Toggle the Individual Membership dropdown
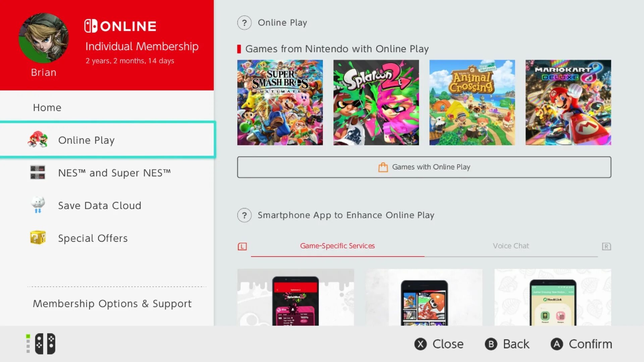 (x=142, y=46)
